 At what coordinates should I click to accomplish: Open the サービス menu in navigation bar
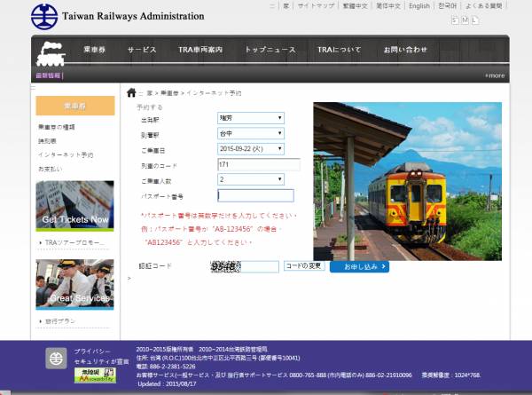(142, 50)
